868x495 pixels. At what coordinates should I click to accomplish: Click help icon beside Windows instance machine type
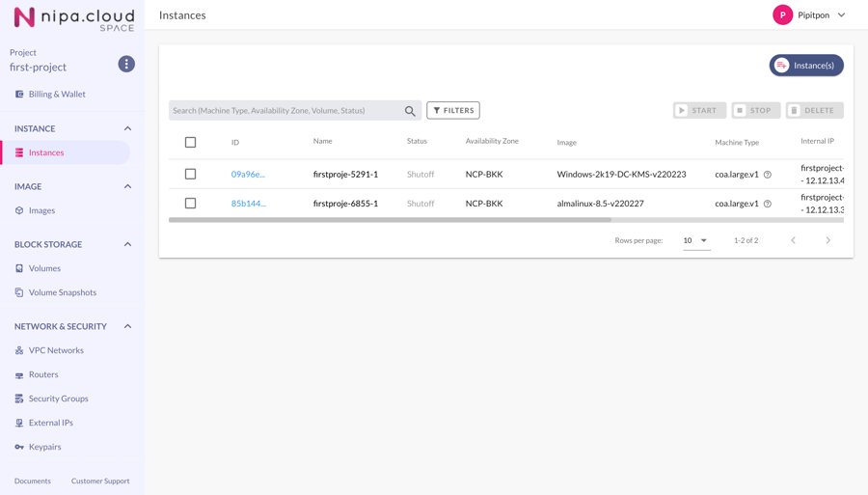coord(768,175)
